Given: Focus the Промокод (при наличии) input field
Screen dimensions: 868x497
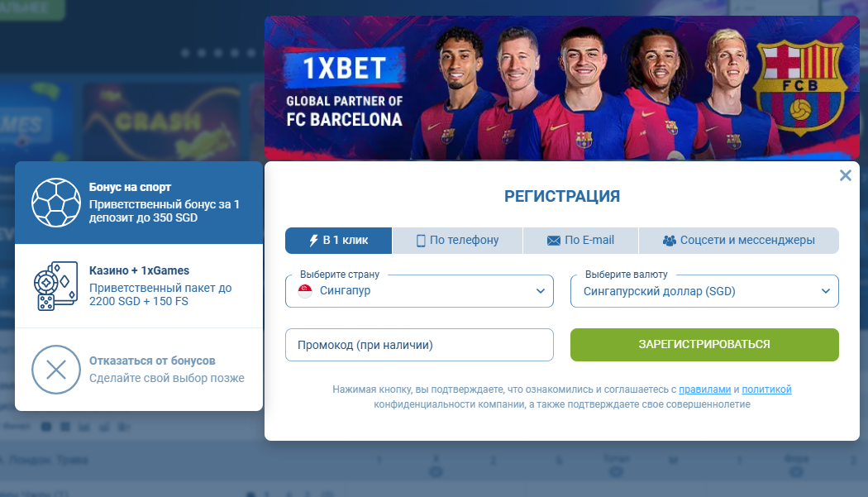Looking at the screenshot, I should [419, 345].
